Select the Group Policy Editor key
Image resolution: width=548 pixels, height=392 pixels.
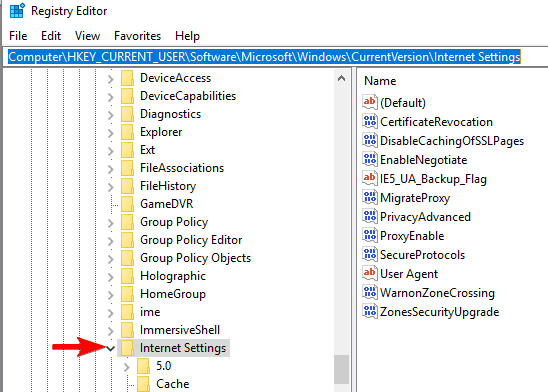click(191, 240)
